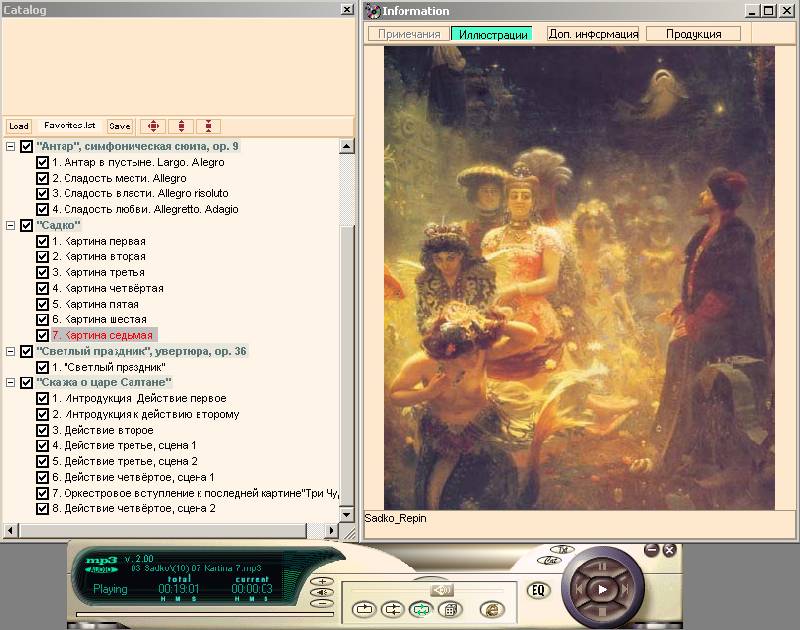Viewport: 800px width, 630px height.
Task: Click the Load button in Catalog
Action: [x=19, y=126]
